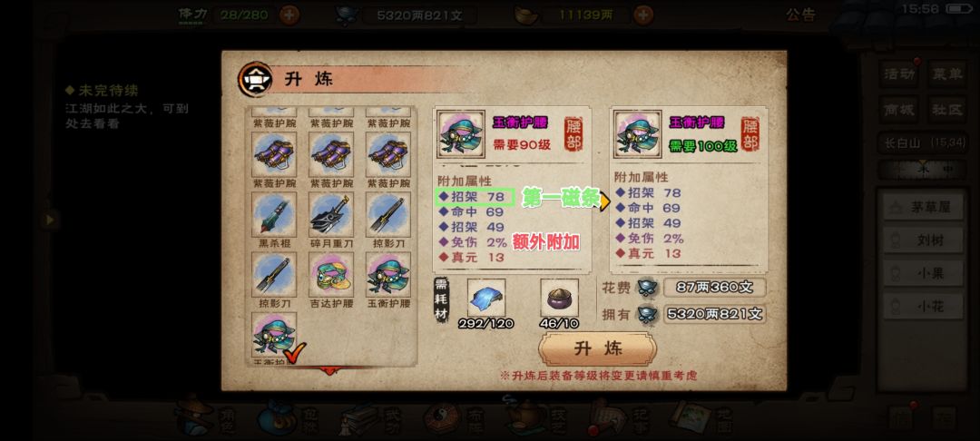Viewport: 980px width, 441px height.
Task: Open the 活动 events menu
Action: [x=899, y=73]
